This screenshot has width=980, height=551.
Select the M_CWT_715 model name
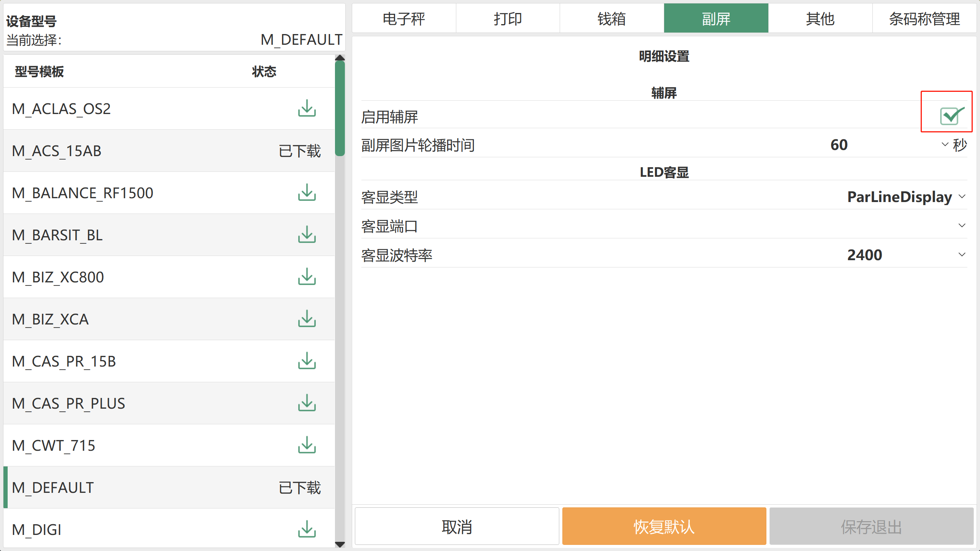pyautogui.click(x=54, y=446)
